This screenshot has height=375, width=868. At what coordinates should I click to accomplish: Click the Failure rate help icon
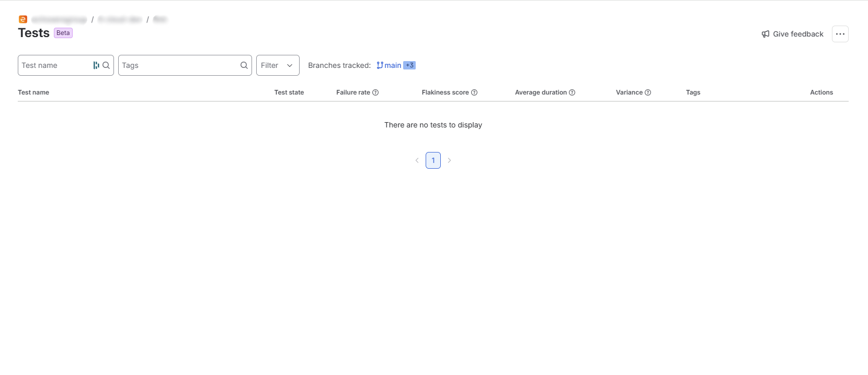375,92
